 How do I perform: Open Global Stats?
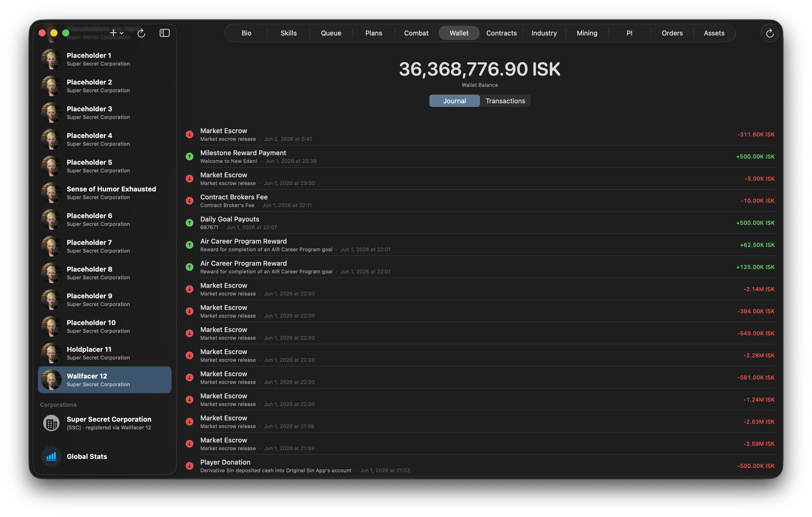click(x=105, y=456)
